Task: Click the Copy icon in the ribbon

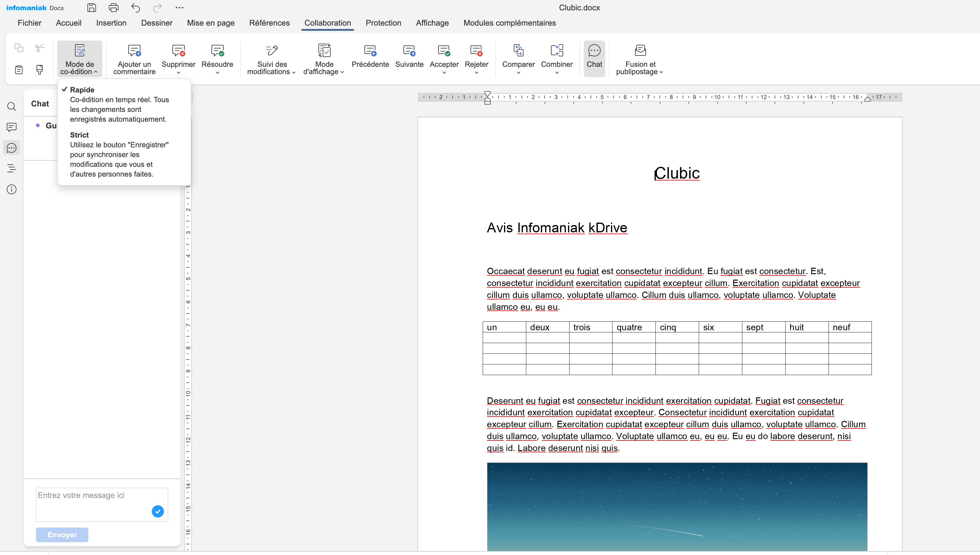Action: click(x=19, y=48)
